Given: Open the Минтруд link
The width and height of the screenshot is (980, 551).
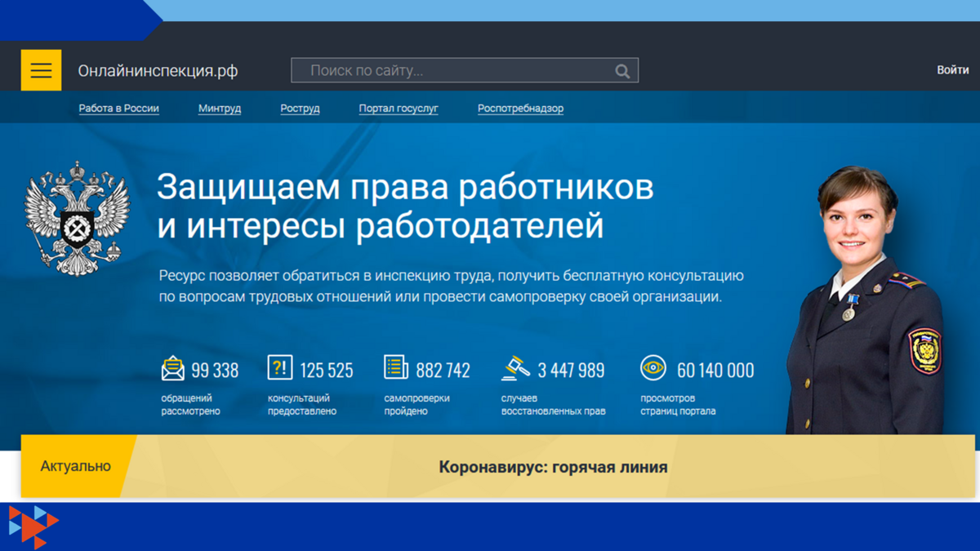Looking at the screenshot, I should click(220, 109).
